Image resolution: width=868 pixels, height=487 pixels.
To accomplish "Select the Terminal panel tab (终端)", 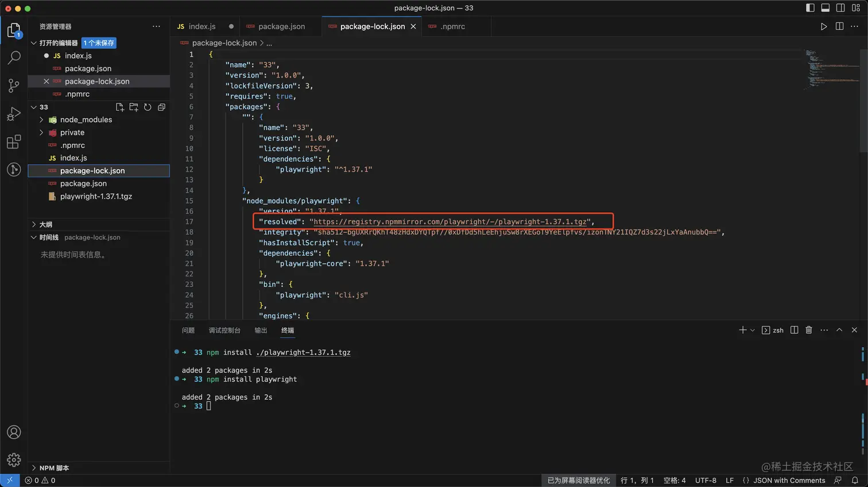I will [x=288, y=330].
